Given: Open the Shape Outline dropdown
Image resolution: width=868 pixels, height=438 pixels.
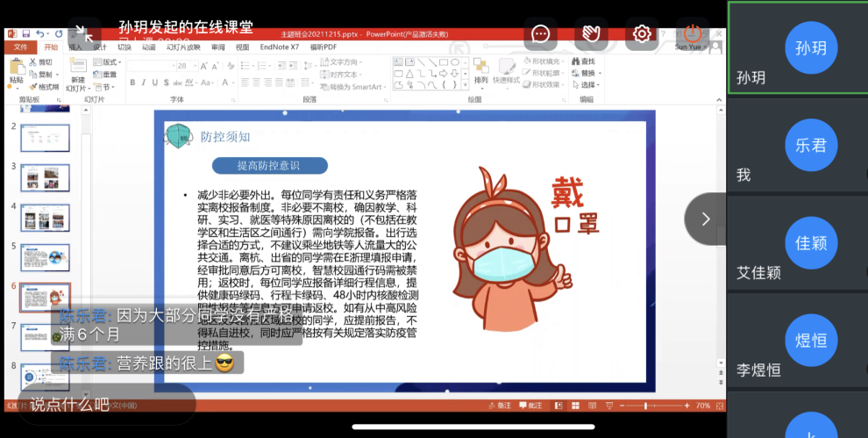Looking at the screenshot, I should tap(543, 73).
